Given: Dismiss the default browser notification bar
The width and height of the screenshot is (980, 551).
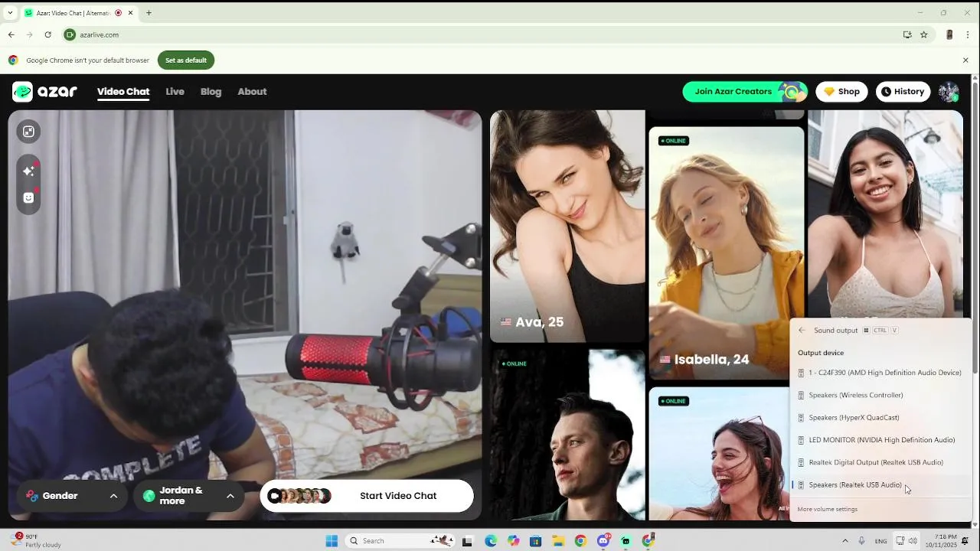Looking at the screenshot, I should 965,60.
